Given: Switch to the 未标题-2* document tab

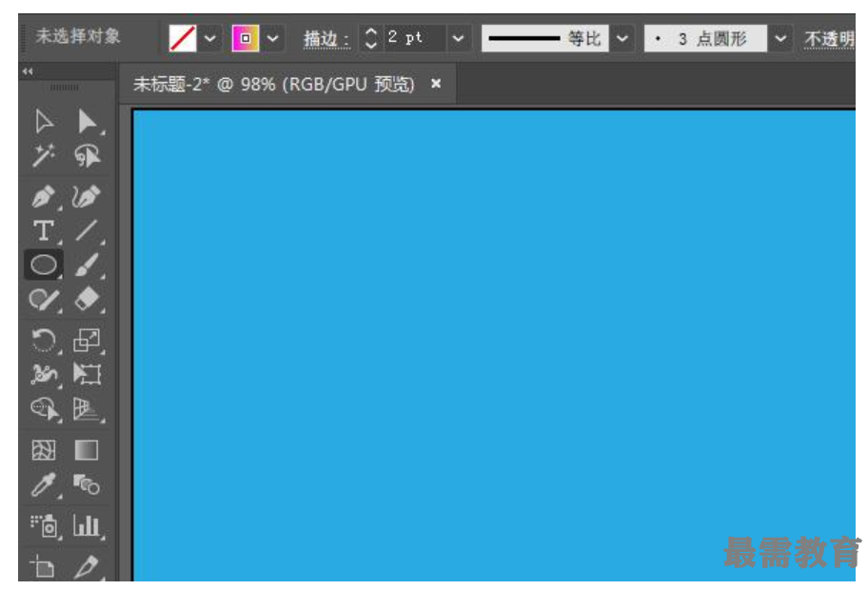Looking at the screenshot, I should pos(274,84).
